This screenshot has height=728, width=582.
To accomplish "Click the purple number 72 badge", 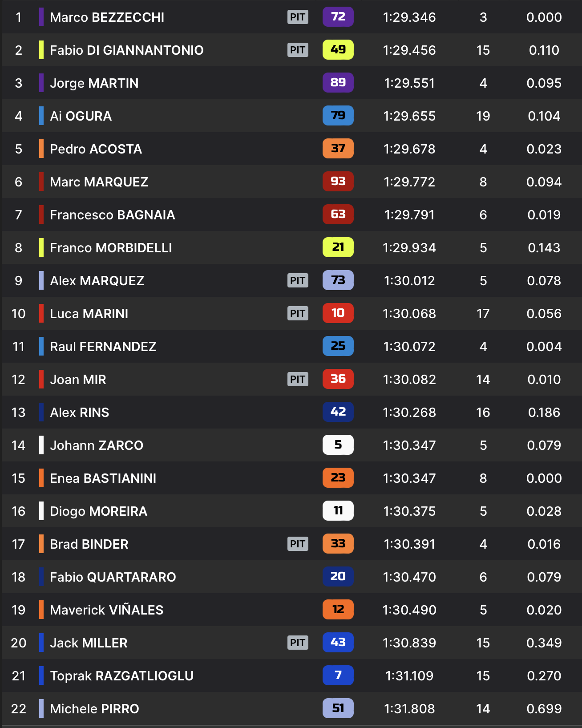I will pyautogui.click(x=338, y=17).
